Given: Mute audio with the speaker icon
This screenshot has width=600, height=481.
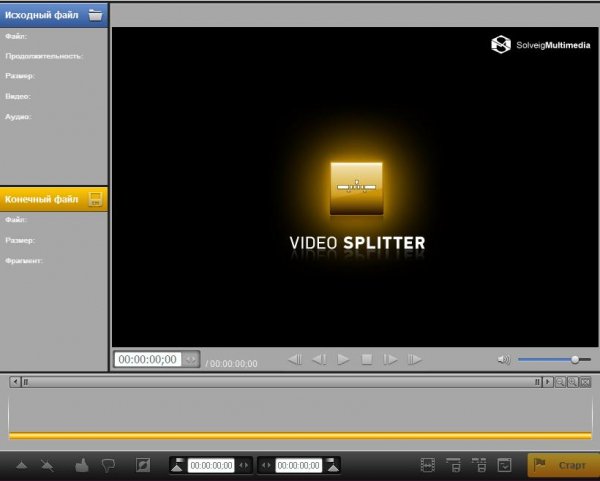Looking at the screenshot, I should [504, 359].
